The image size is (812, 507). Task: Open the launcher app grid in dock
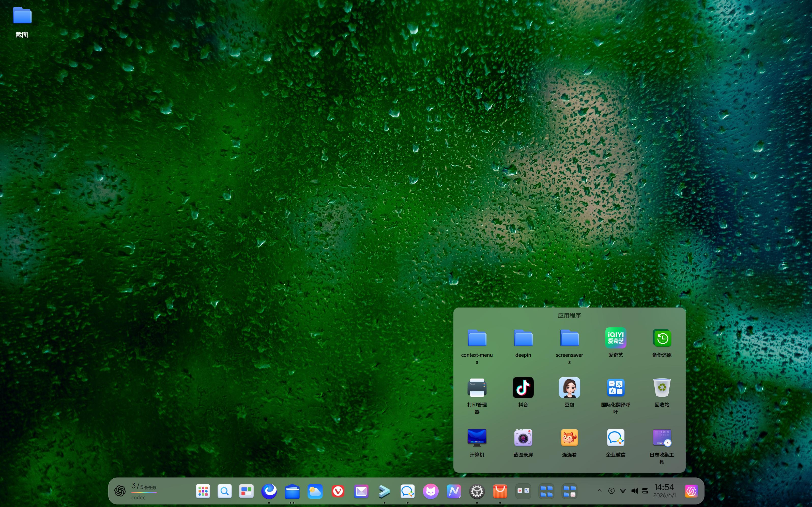(x=203, y=491)
